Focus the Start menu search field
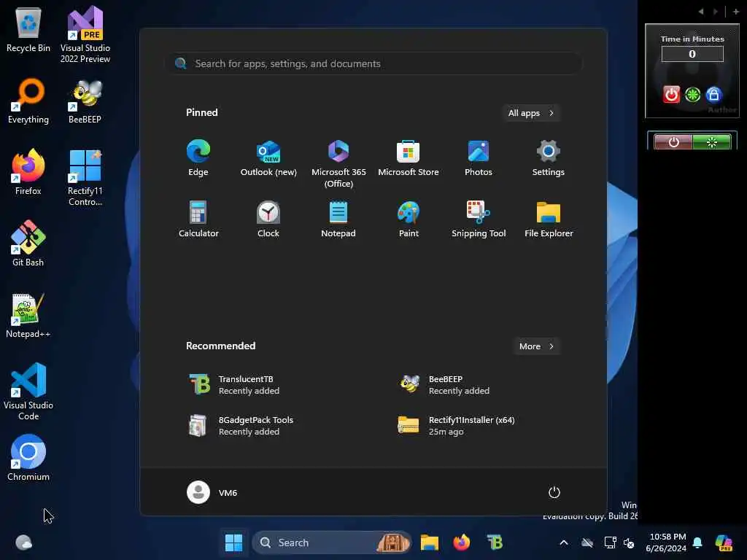 click(373, 63)
